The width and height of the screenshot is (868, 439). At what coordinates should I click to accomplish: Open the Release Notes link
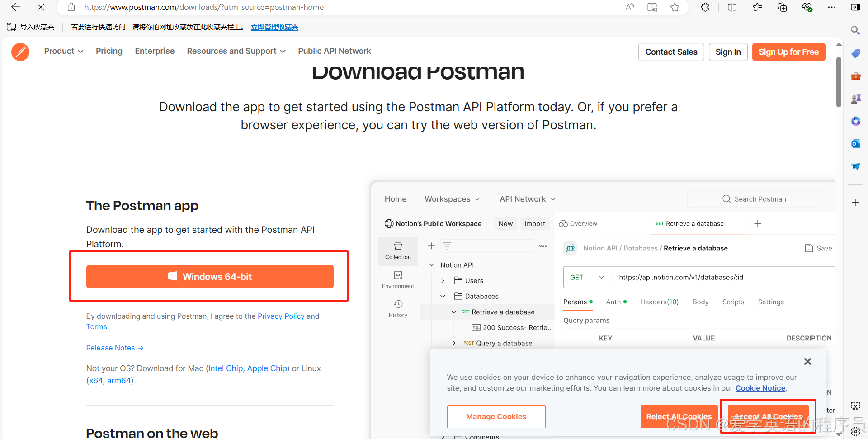(115, 348)
